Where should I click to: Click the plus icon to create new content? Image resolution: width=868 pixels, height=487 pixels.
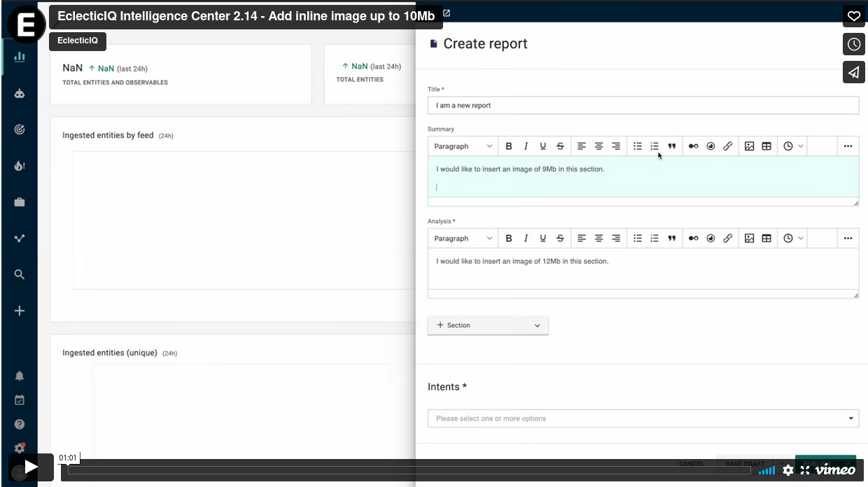(19, 310)
